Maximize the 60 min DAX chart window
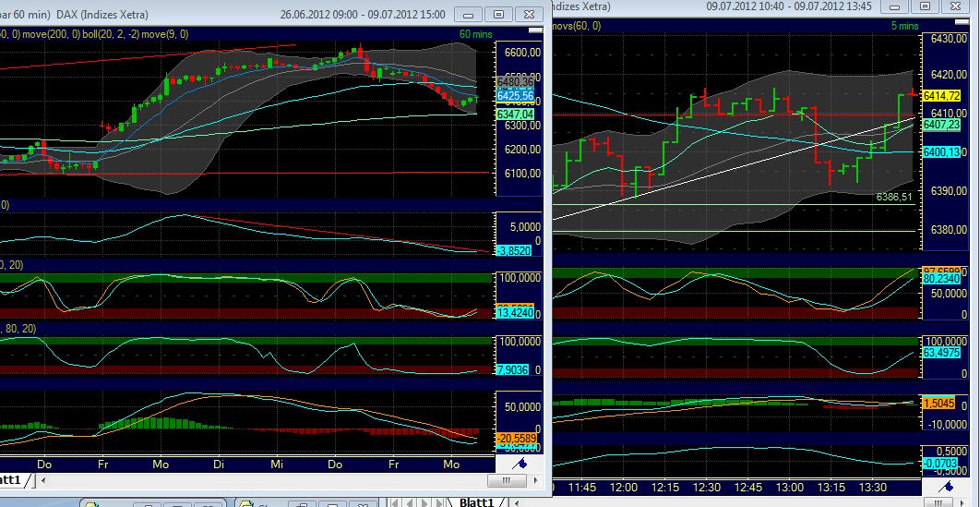The width and height of the screenshot is (980, 507). tap(498, 14)
